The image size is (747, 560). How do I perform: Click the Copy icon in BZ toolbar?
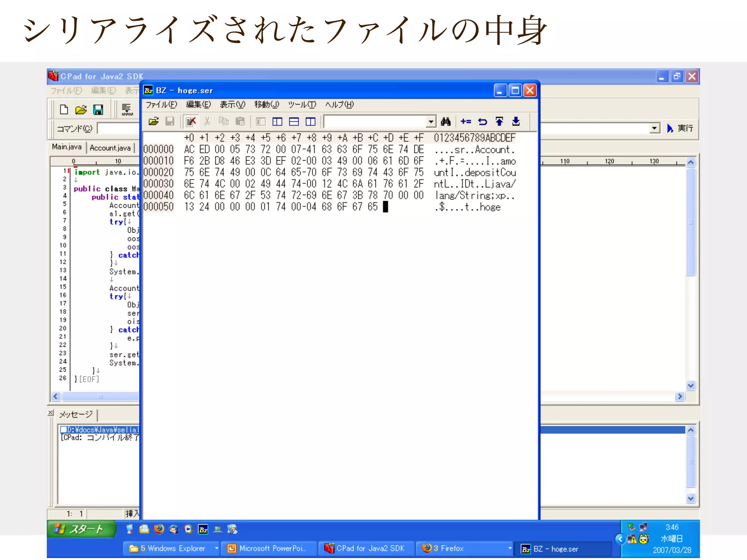coord(224,121)
